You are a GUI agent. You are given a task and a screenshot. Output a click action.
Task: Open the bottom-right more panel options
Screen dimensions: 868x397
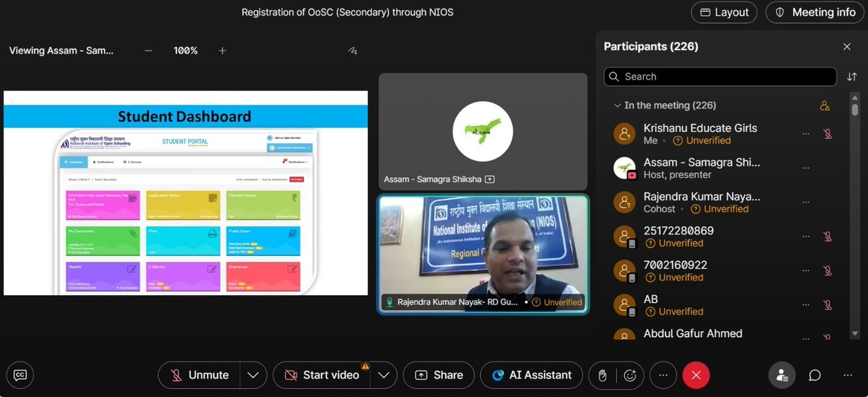(848, 375)
